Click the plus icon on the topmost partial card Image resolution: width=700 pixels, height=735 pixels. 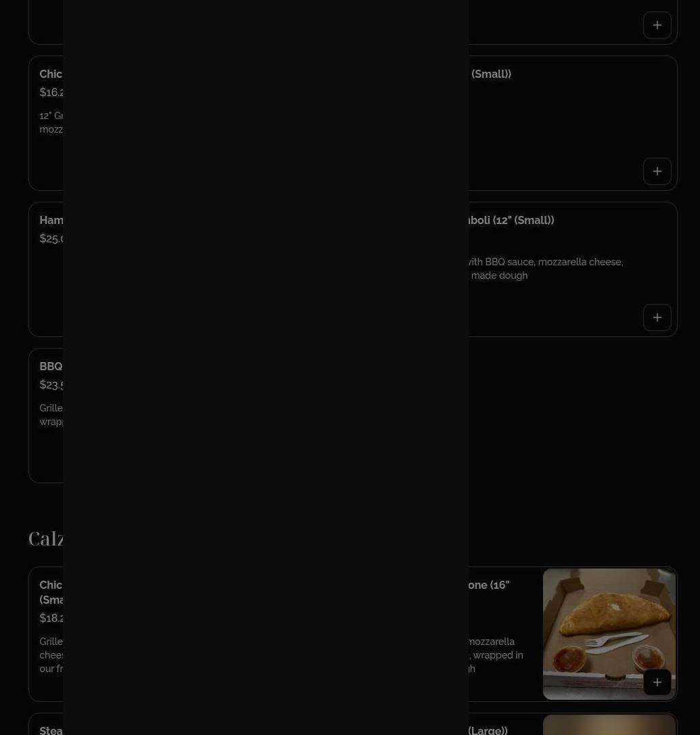pyautogui.click(x=657, y=25)
